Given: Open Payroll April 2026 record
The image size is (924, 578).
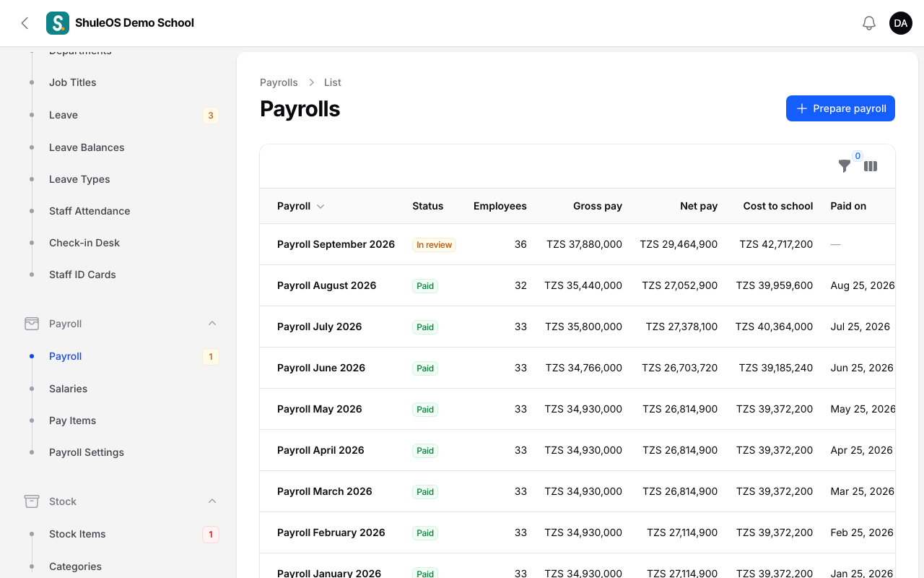Looking at the screenshot, I should (321, 450).
